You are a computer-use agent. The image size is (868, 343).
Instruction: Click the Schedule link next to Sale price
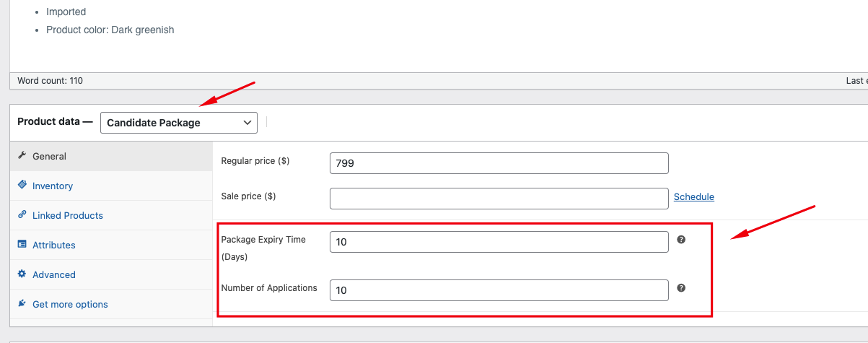[x=693, y=197]
